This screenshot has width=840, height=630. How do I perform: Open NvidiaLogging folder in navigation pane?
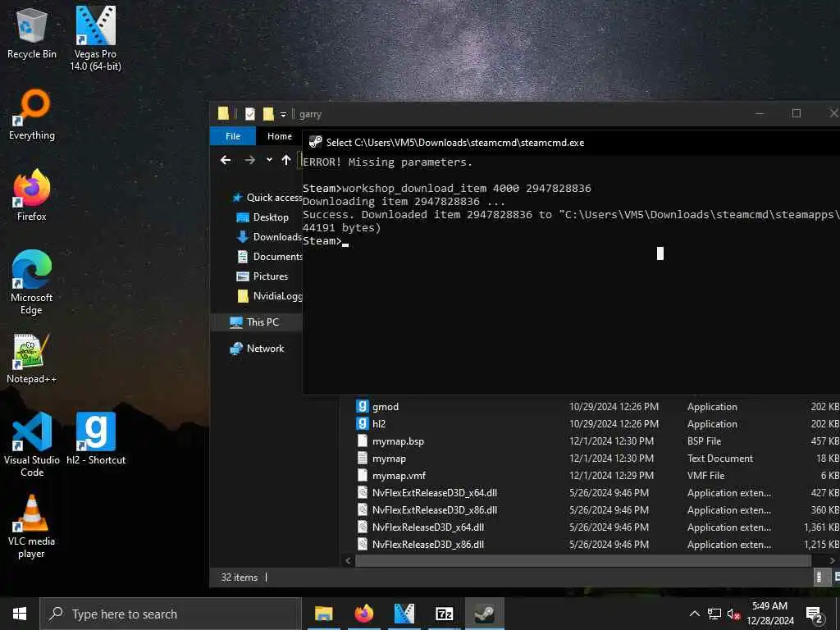[x=269, y=296]
